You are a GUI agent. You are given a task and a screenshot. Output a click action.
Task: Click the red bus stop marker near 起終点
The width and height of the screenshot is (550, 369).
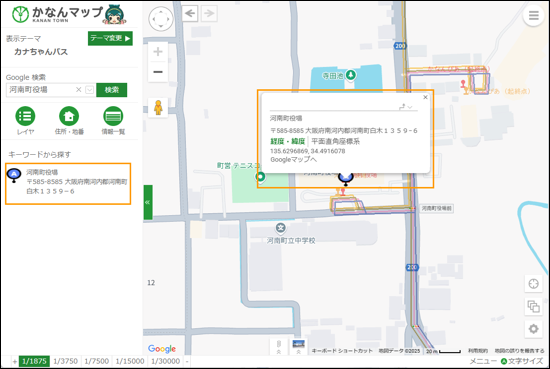[463, 83]
